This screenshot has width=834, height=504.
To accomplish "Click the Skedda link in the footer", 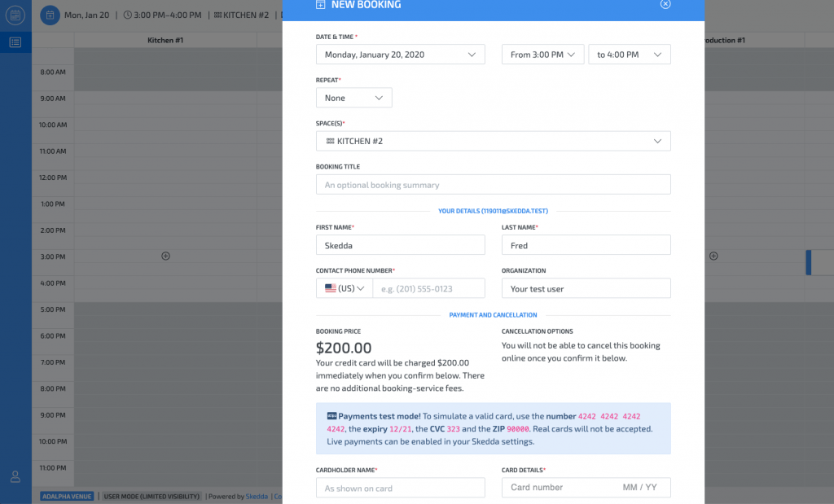I will coord(257,496).
